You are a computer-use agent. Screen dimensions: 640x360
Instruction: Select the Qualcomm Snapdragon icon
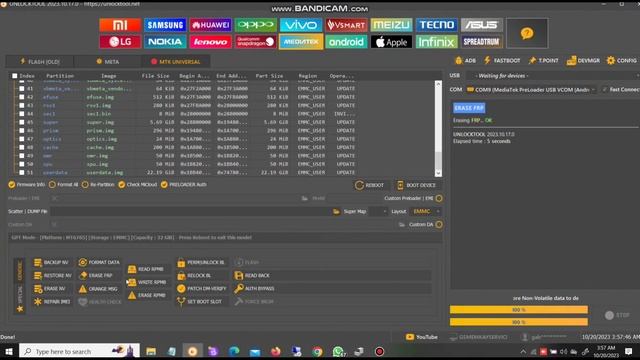256,42
